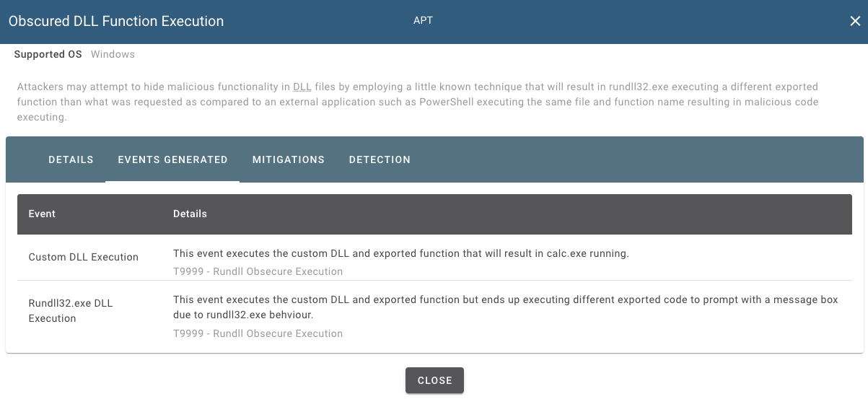Click the CLOSE button
The height and width of the screenshot is (407, 868).
click(434, 380)
